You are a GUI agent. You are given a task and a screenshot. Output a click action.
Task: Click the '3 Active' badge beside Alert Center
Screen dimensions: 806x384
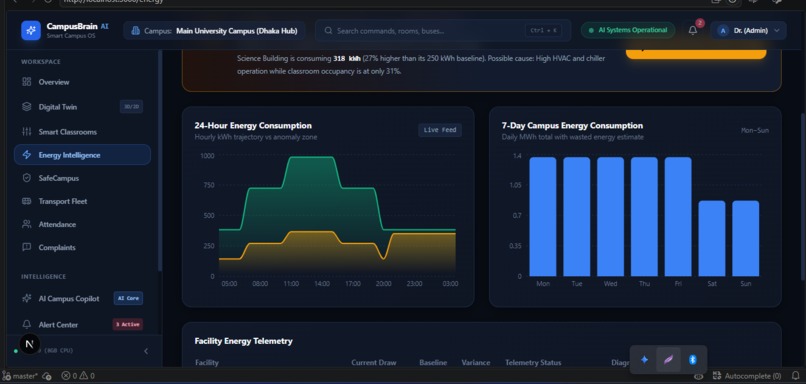(x=127, y=324)
